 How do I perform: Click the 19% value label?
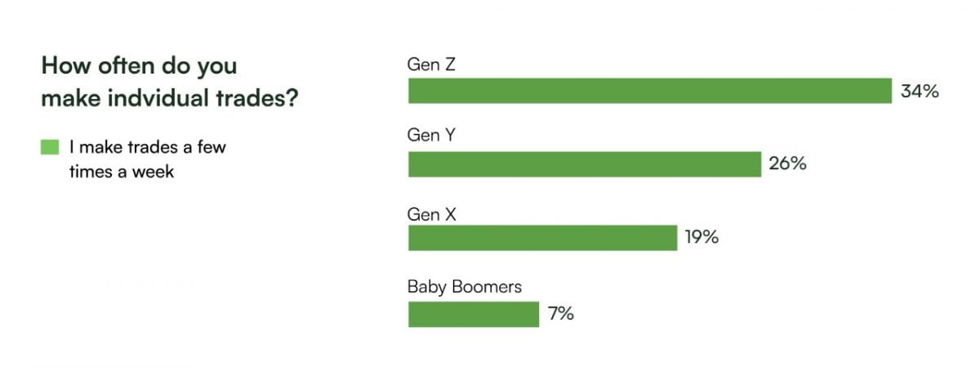click(702, 238)
